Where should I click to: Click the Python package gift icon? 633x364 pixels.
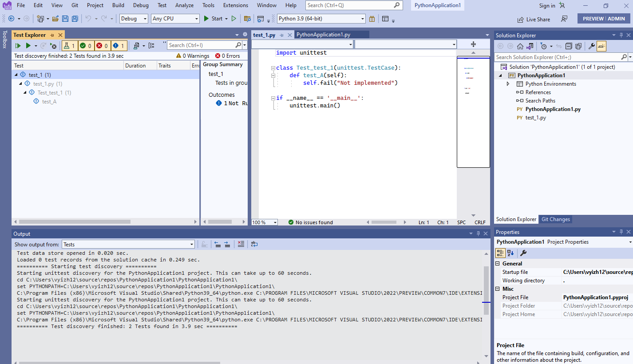[372, 19]
